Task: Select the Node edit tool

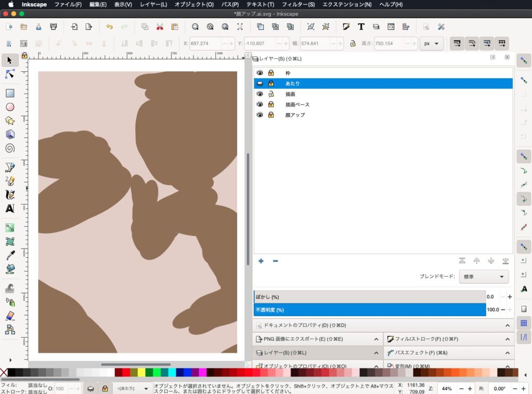Action: pos(10,74)
